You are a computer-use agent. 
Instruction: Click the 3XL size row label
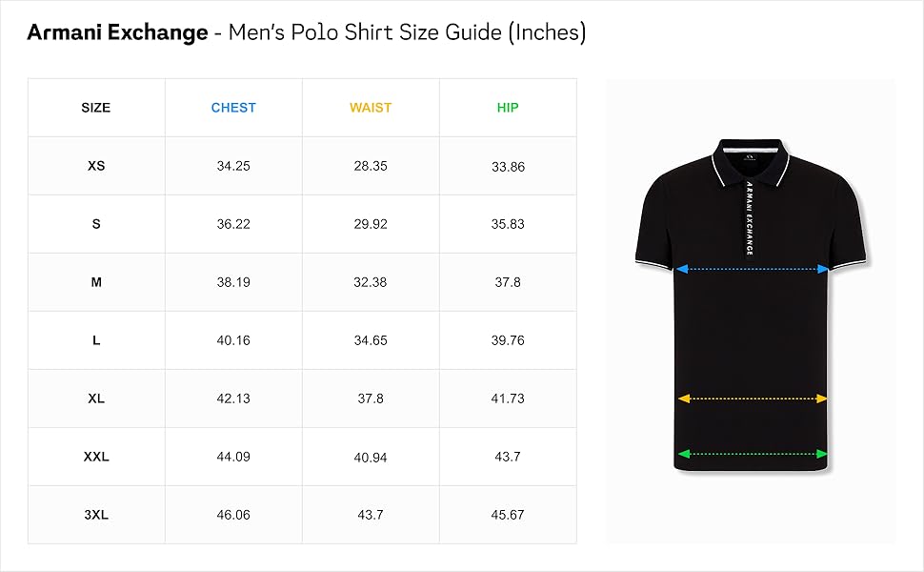click(x=96, y=515)
